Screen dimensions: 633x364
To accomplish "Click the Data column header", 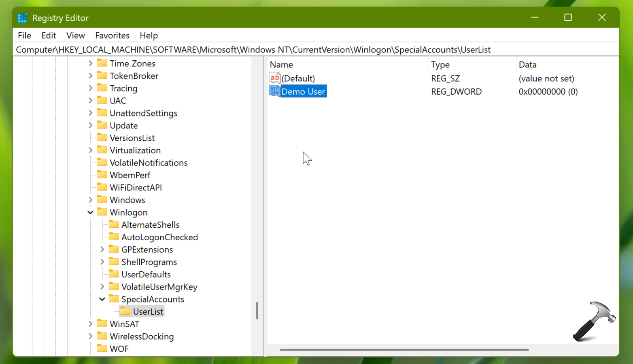I will [527, 65].
